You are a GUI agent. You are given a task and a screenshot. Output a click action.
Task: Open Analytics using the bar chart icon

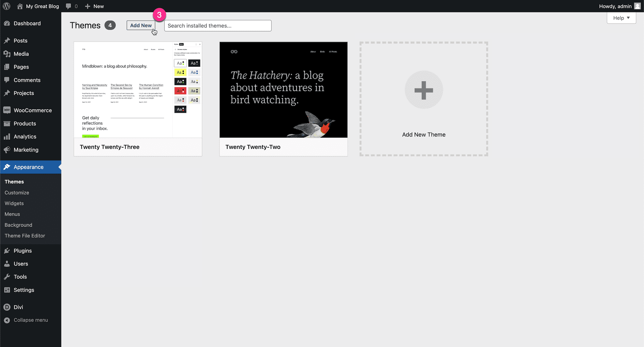8,137
